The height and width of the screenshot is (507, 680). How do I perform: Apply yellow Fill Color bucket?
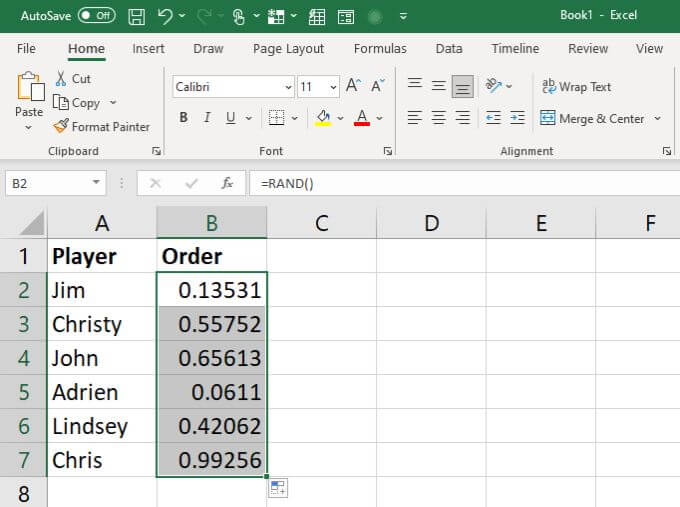click(323, 118)
